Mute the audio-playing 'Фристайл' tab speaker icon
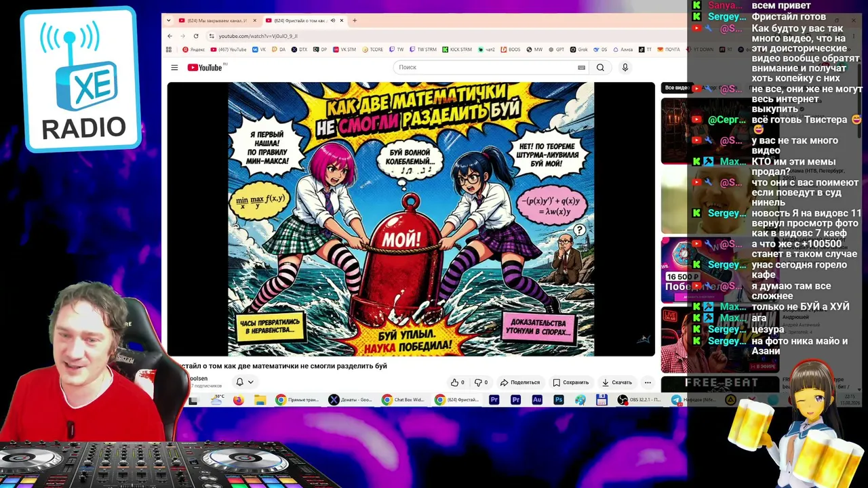Image resolution: width=868 pixels, height=488 pixels. point(332,20)
